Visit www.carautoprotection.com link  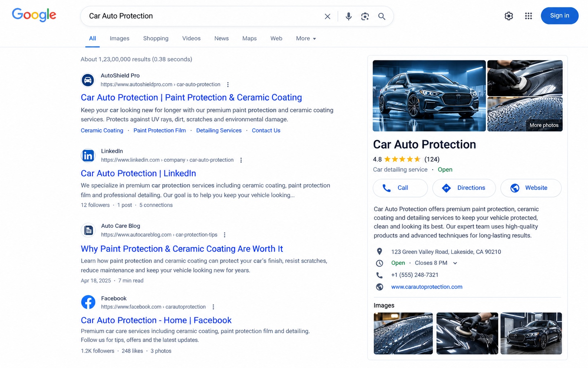(427, 287)
